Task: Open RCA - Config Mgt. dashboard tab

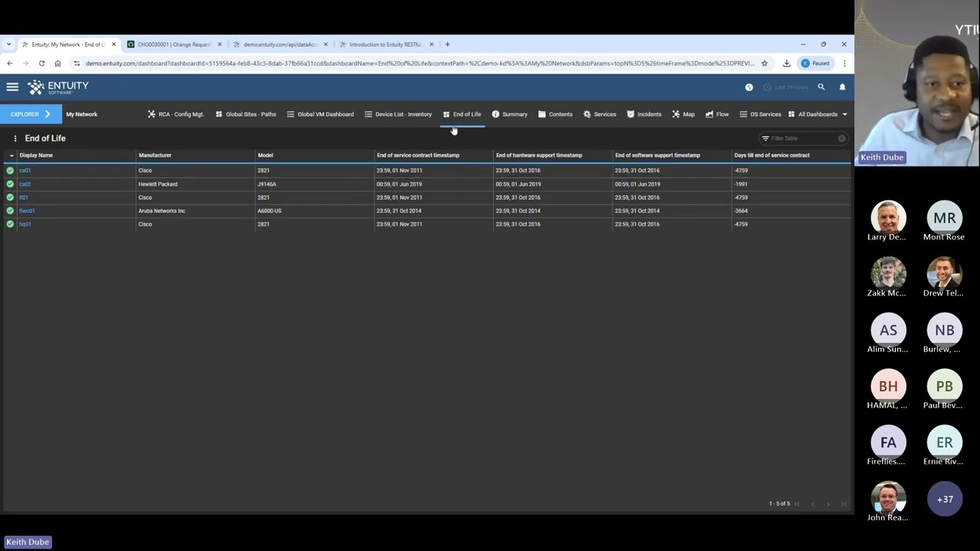Action: coord(176,114)
